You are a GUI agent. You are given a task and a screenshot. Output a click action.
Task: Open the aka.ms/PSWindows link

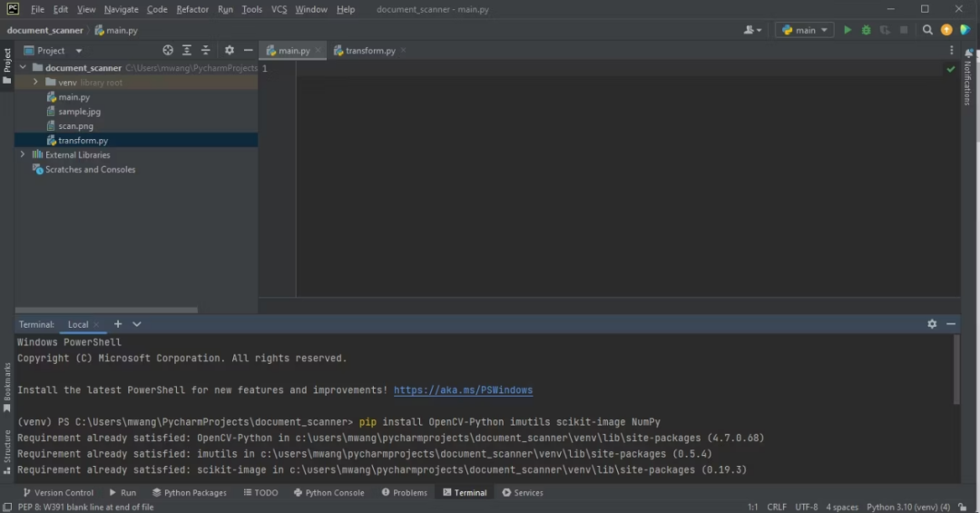click(463, 390)
